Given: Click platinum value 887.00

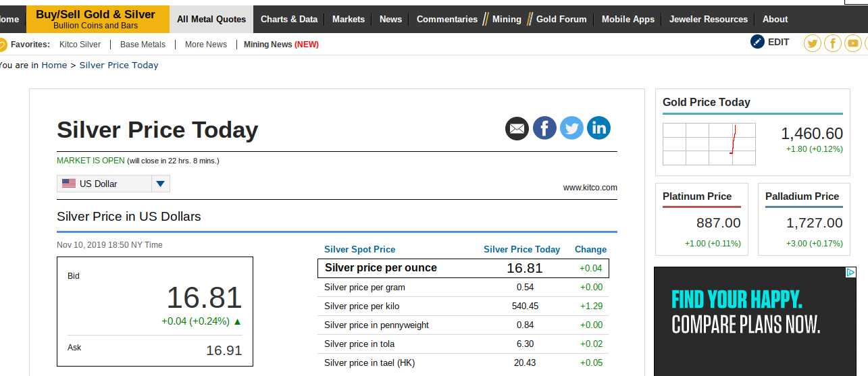Looking at the screenshot, I should (719, 223).
